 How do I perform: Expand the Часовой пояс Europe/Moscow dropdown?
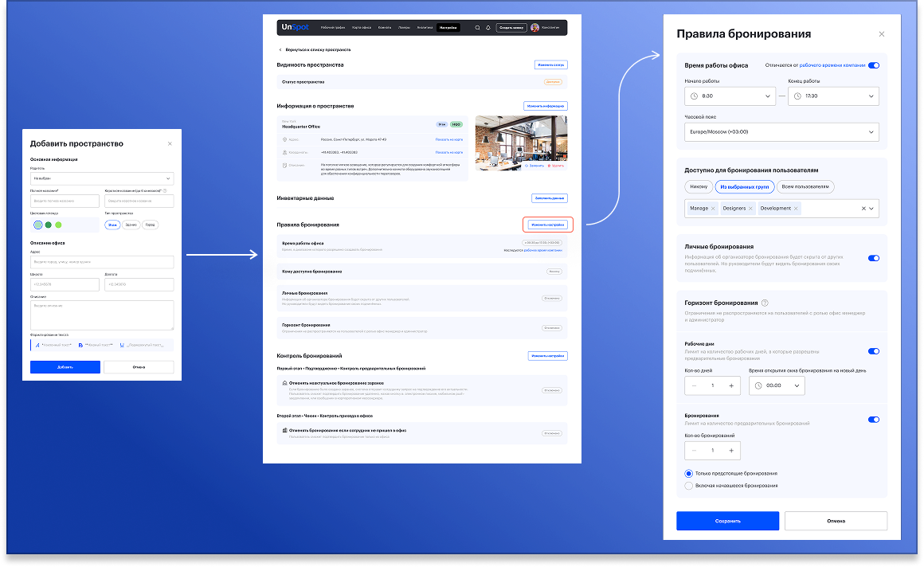781,131
